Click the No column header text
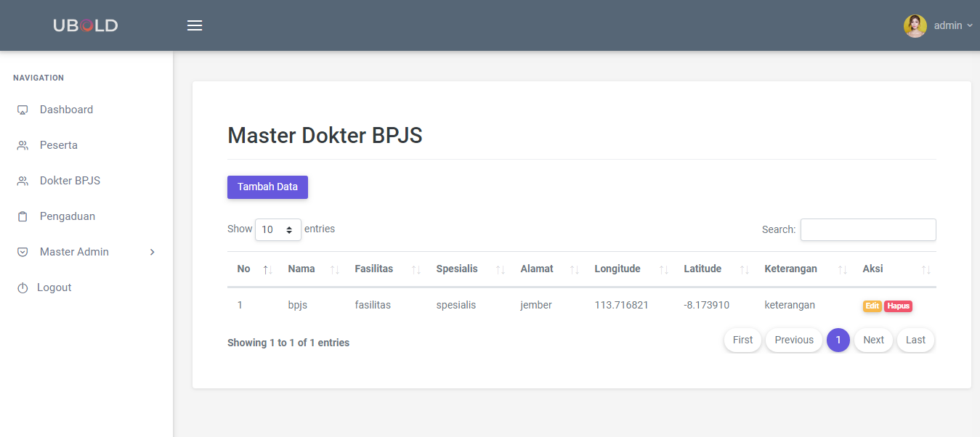980x437 pixels. pyautogui.click(x=244, y=269)
